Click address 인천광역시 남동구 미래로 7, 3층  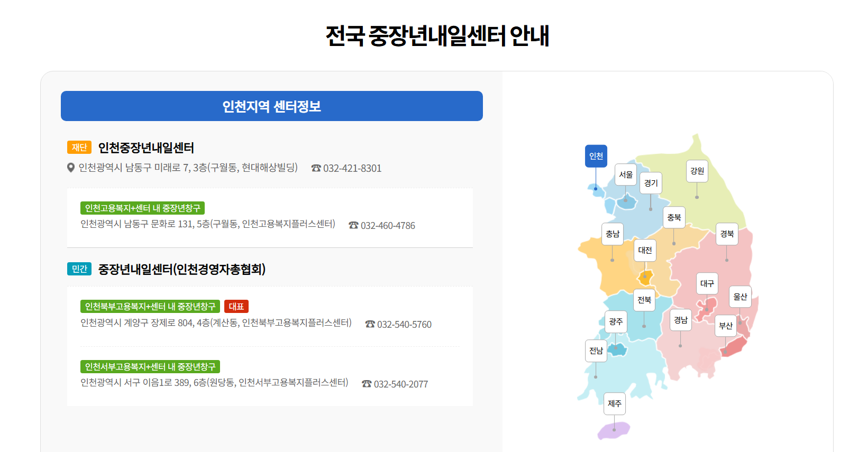coord(188,168)
